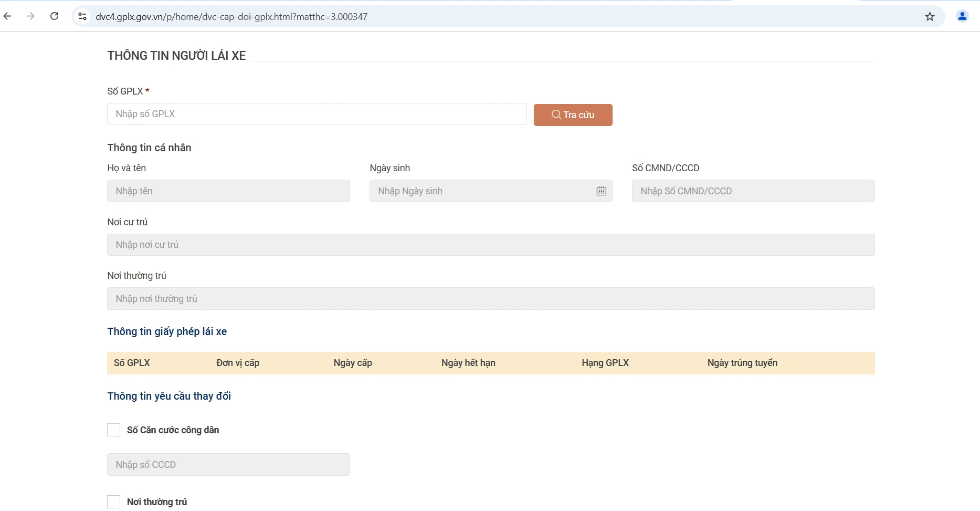980x511 pixels.
Task: Open calendar picker in Ngày sinh field
Action: pyautogui.click(x=601, y=191)
